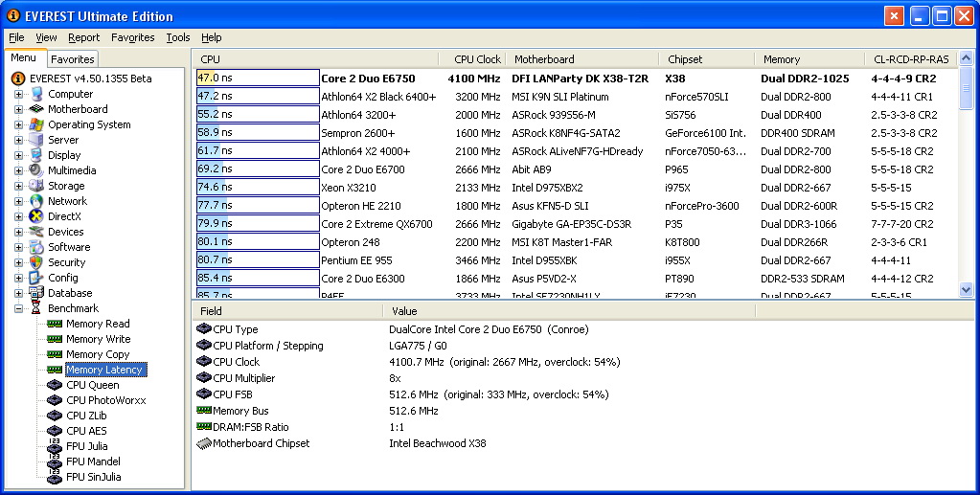Click the Devices icon in the tree
The width and height of the screenshot is (980, 495).
click(36, 232)
